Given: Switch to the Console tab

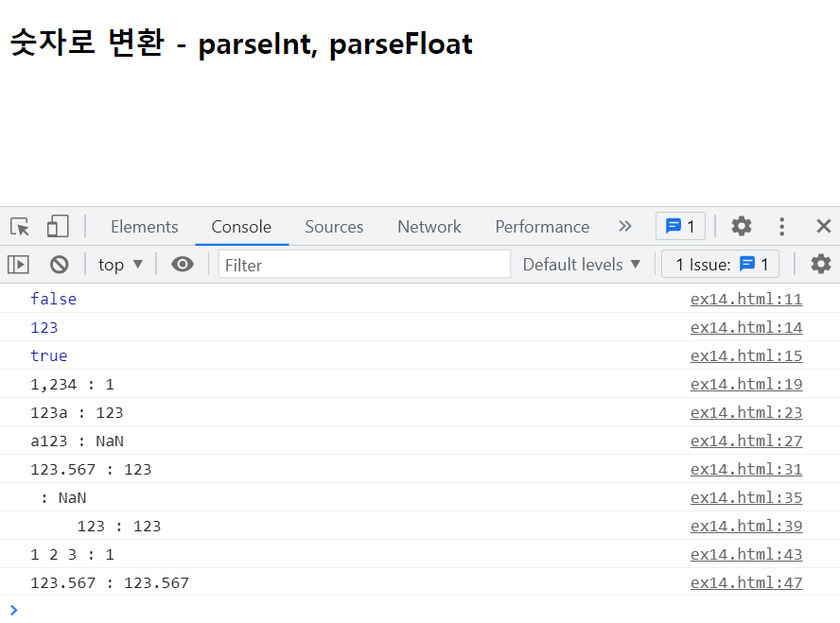Looking at the screenshot, I should tap(241, 226).
